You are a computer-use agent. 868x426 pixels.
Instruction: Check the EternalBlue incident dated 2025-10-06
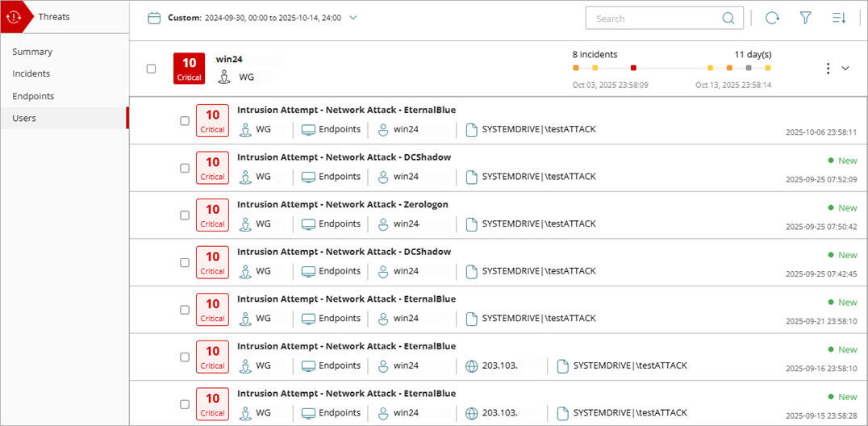point(185,121)
